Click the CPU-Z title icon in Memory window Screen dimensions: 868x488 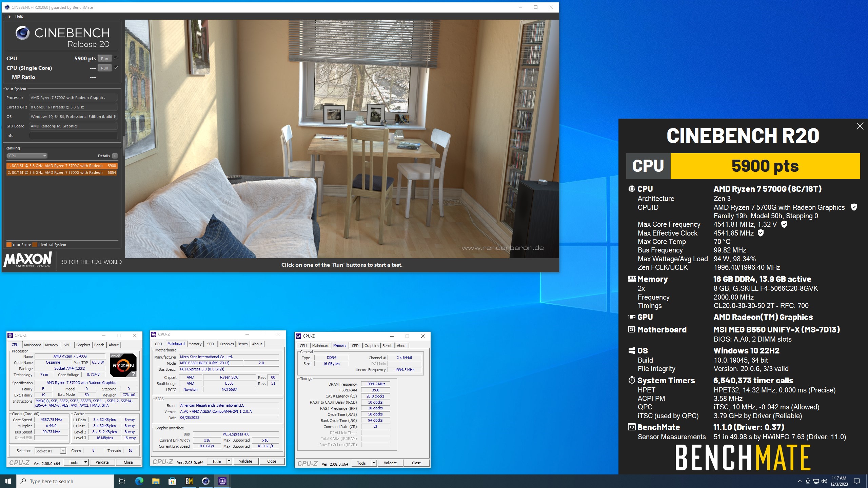coord(298,336)
